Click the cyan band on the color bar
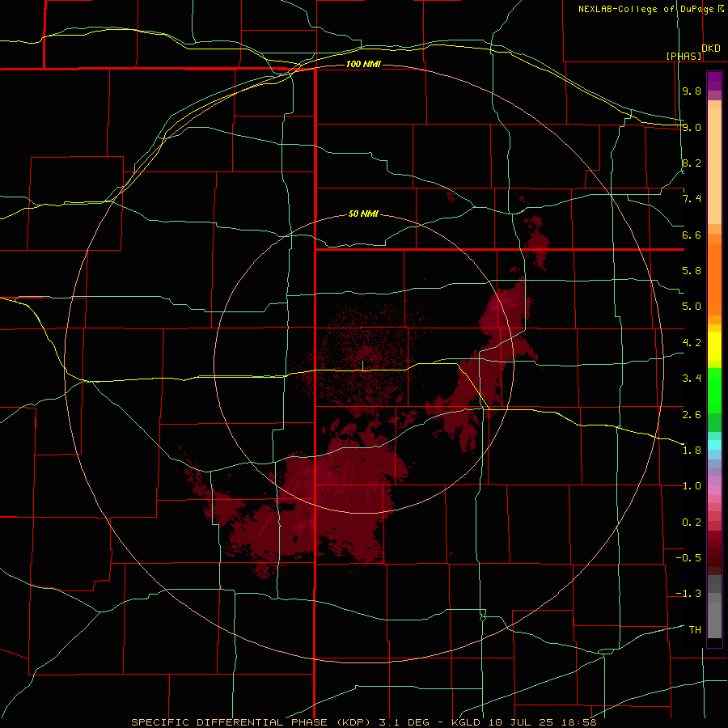Viewport: 728px width, 728px height. point(714,445)
